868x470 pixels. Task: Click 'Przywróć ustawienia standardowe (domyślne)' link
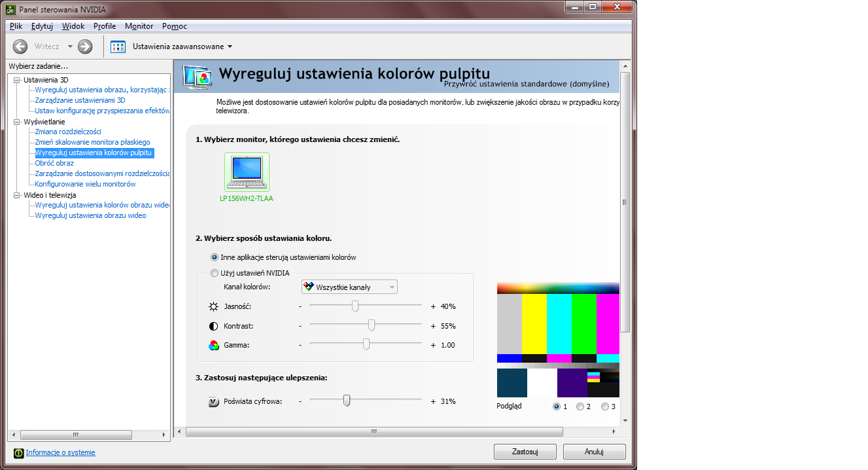pos(527,84)
